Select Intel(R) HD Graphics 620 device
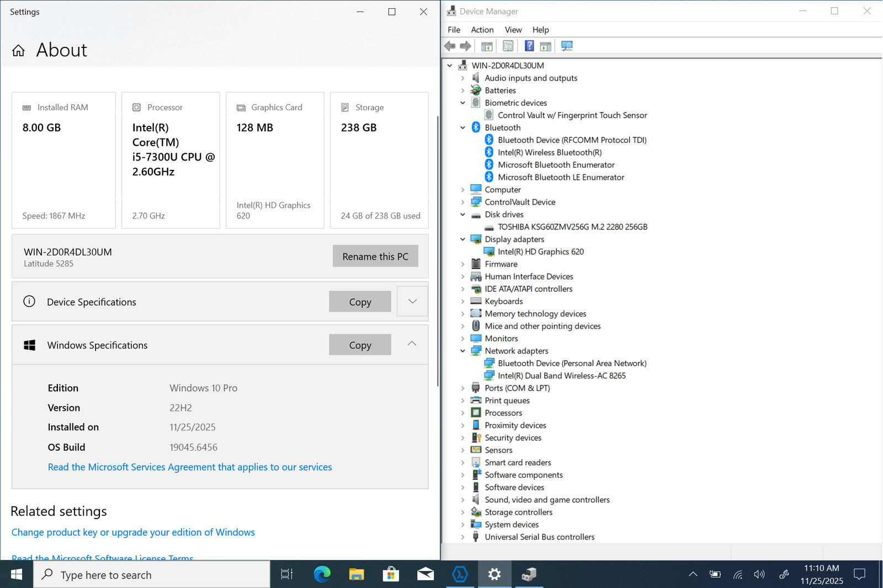This screenshot has width=883, height=588. click(x=540, y=252)
